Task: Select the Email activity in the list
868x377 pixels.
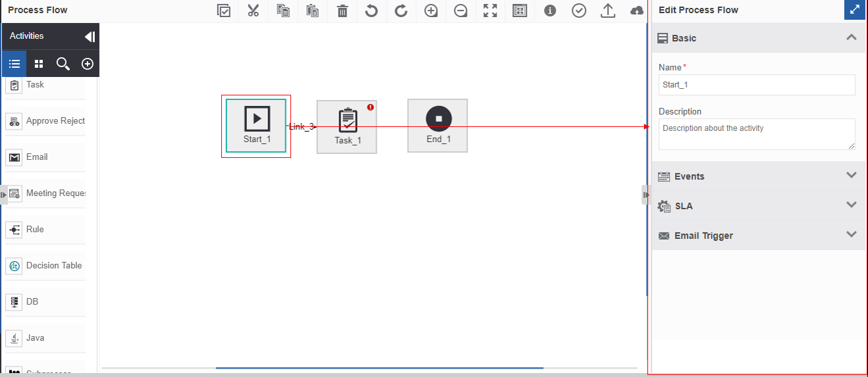Action: tap(45, 157)
